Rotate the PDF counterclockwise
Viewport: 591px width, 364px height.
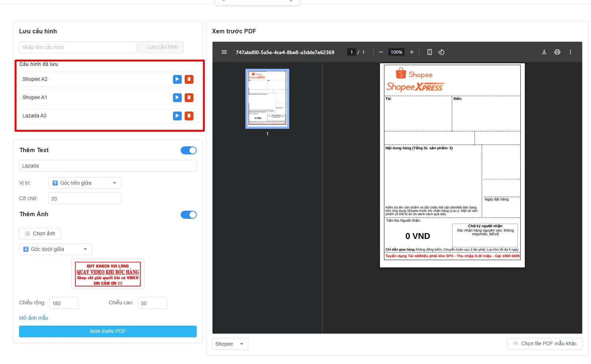click(441, 52)
